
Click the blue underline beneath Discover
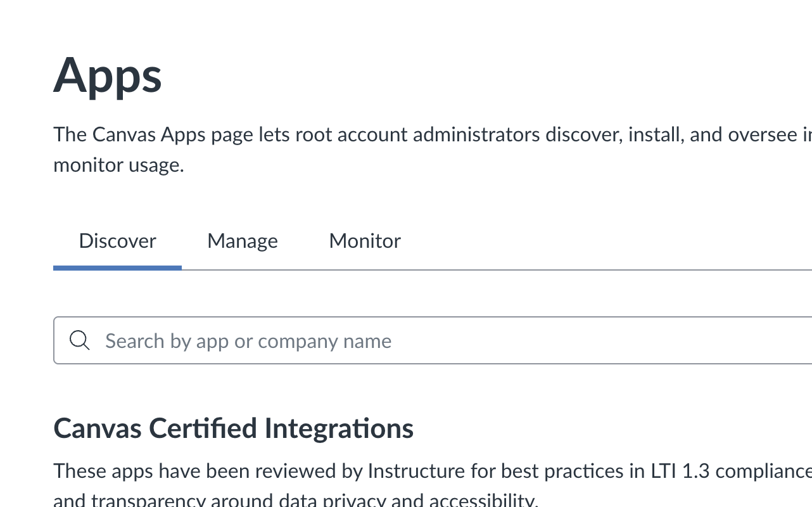click(117, 269)
